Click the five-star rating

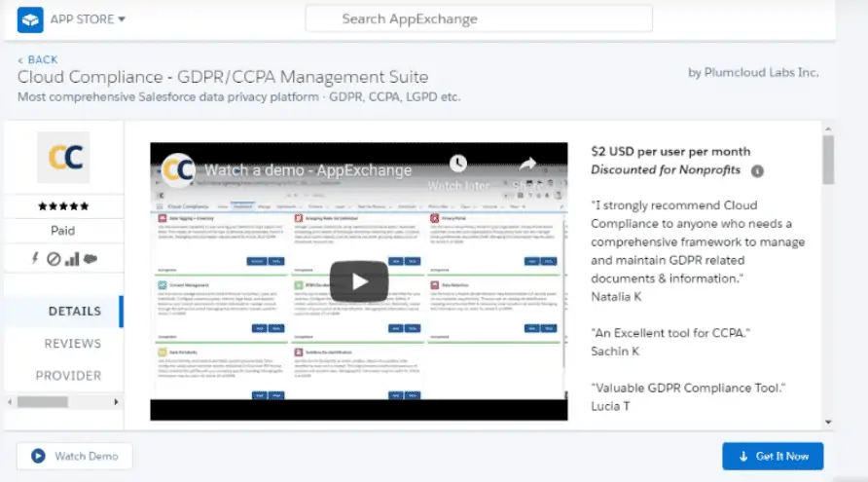63,206
